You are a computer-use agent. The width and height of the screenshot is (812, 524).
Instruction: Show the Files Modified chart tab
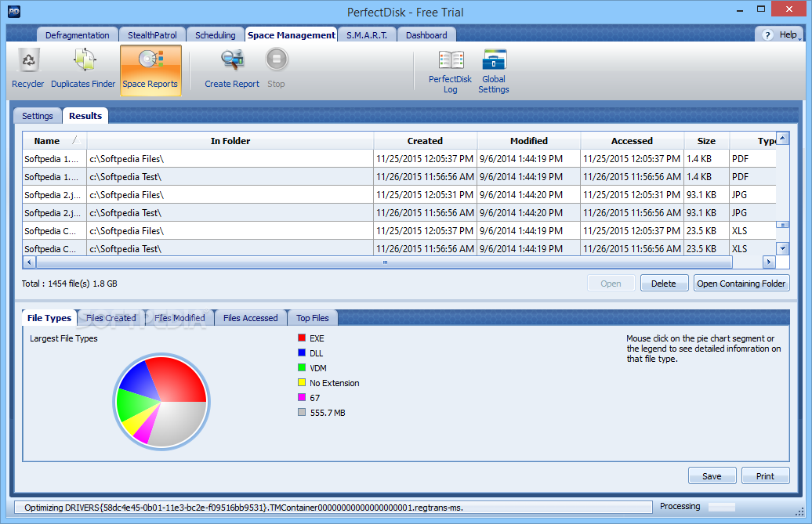tap(179, 318)
